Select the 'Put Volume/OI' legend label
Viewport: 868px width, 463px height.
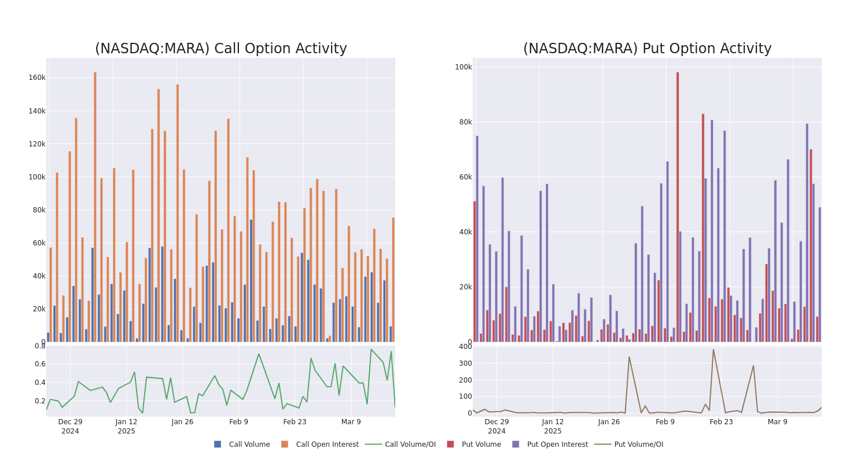tap(639, 444)
